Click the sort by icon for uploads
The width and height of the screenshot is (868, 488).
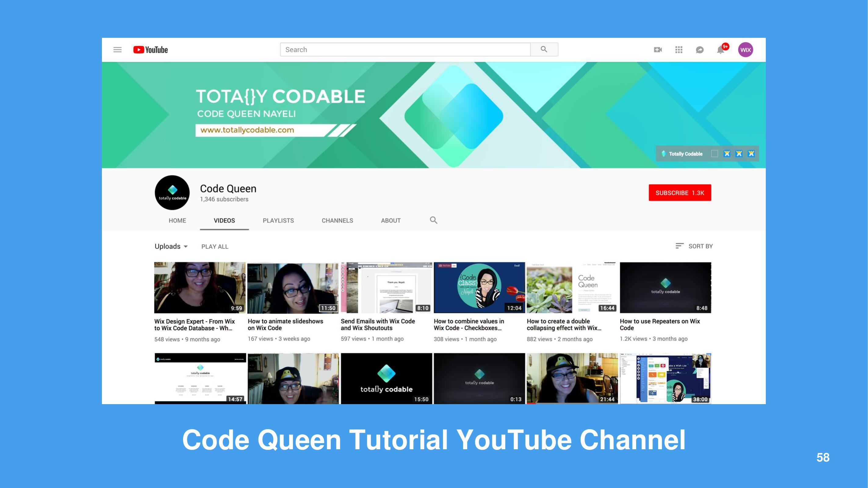pyautogui.click(x=680, y=246)
